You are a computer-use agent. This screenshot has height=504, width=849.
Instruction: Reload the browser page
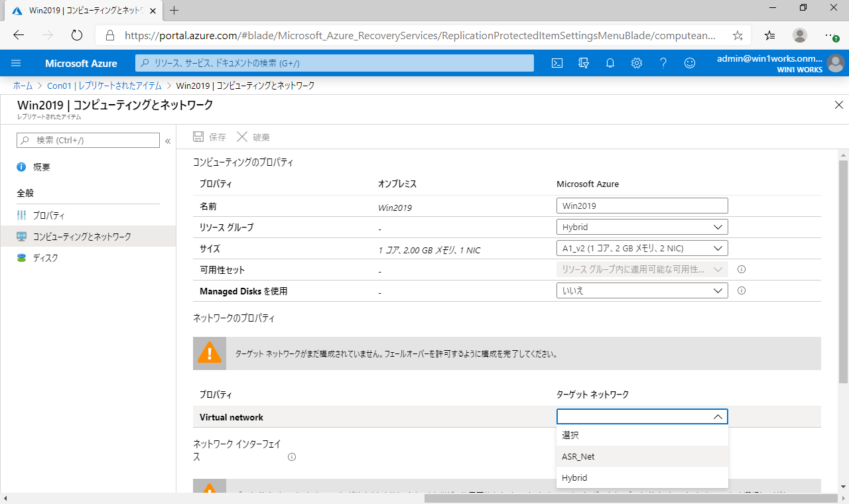click(76, 35)
